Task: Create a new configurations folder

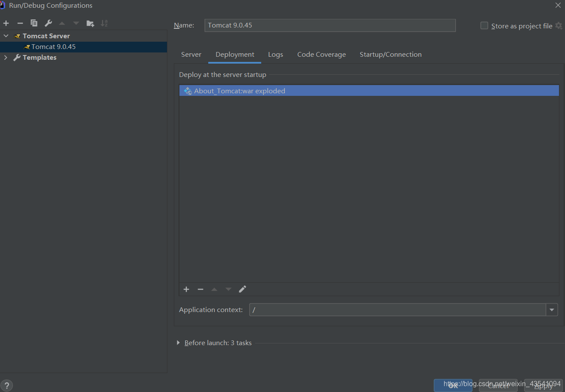Action: click(x=90, y=23)
